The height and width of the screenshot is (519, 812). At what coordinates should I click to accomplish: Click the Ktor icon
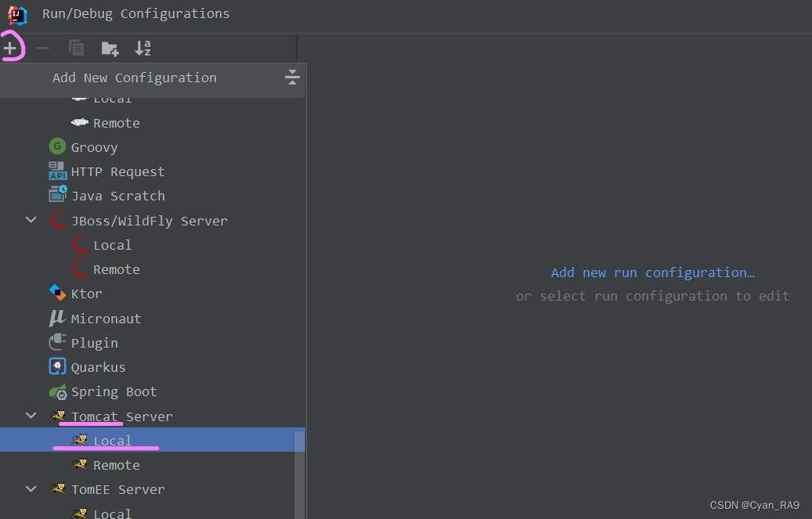click(57, 293)
